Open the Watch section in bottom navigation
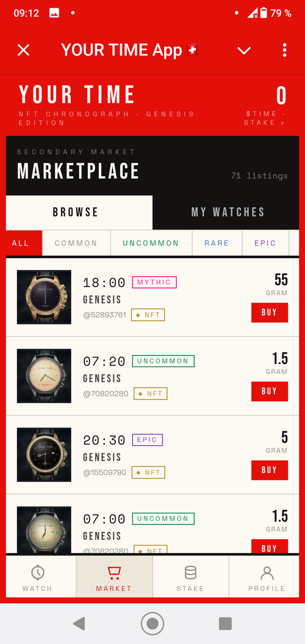Image resolution: width=305 pixels, height=644 pixels. 38,577
